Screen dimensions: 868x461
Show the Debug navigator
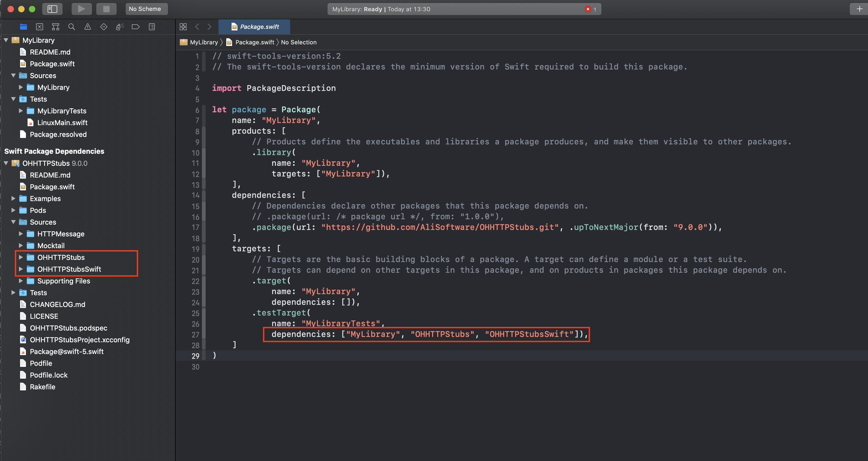tap(120, 27)
